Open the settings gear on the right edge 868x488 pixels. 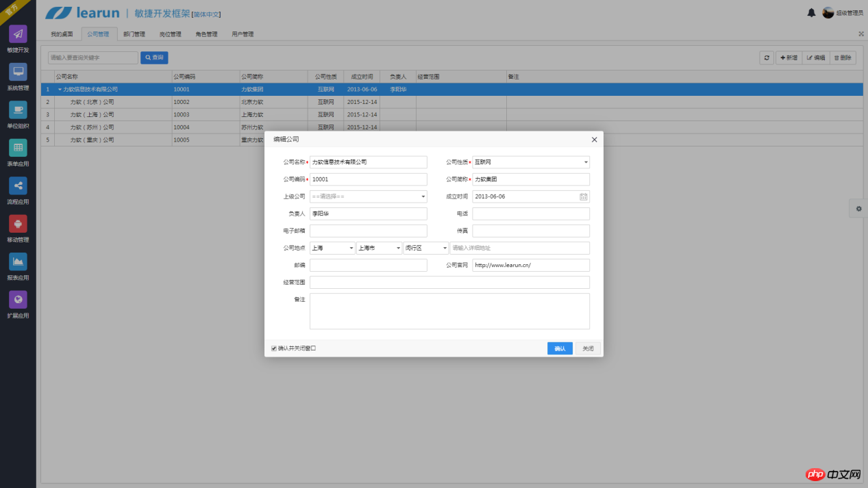[858, 209]
